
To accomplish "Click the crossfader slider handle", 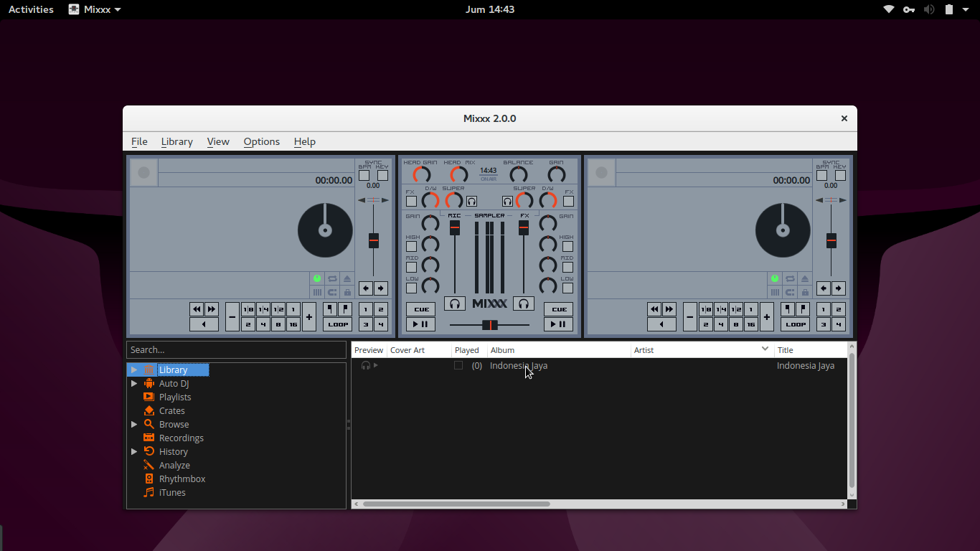I will click(x=490, y=325).
